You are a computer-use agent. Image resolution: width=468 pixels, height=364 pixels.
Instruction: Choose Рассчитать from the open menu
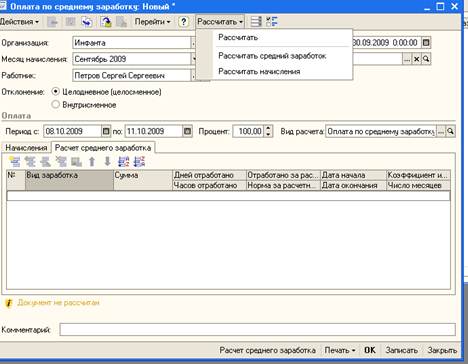pos(238,37)
